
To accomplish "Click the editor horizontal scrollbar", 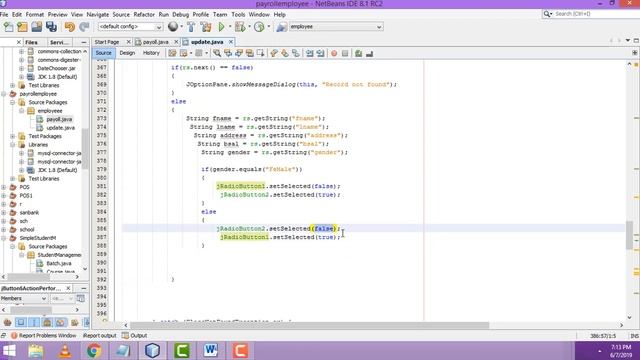I will pos(309,325).
